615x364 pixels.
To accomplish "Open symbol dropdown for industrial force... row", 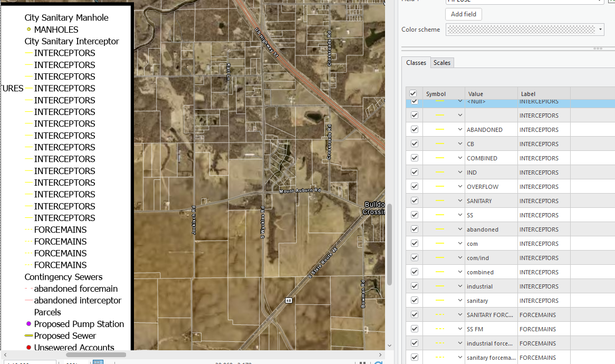I will point(460,343).
